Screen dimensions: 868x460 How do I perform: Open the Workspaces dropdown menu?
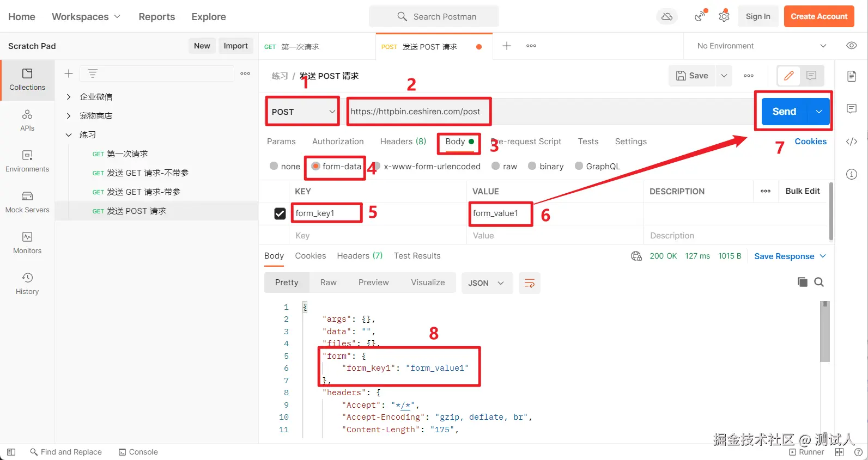click(x=86, y=16)
